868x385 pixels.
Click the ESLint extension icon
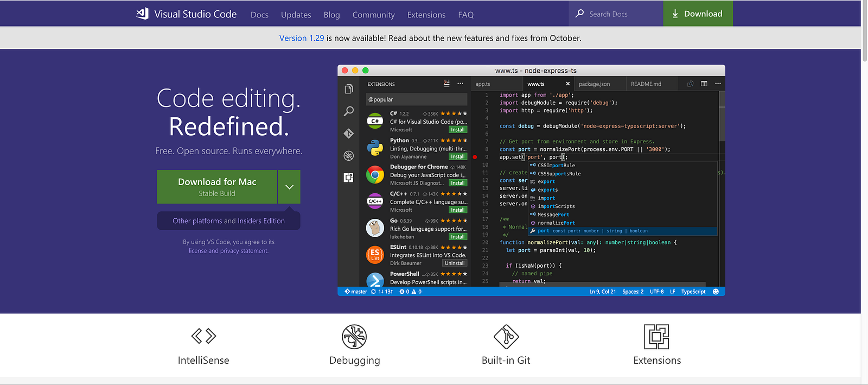click(x=375, y=255)
